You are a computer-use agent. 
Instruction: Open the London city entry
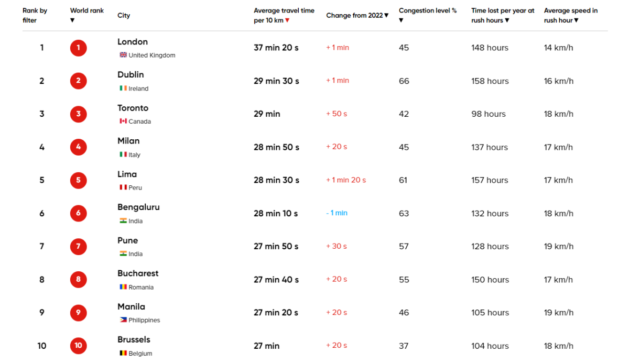coord(133,42)
